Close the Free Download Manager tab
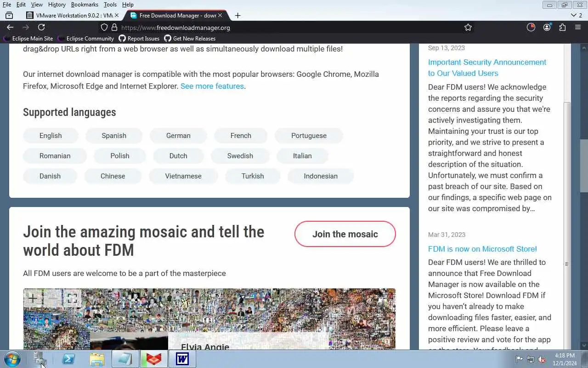588x368 pixels. click(220, 15)
